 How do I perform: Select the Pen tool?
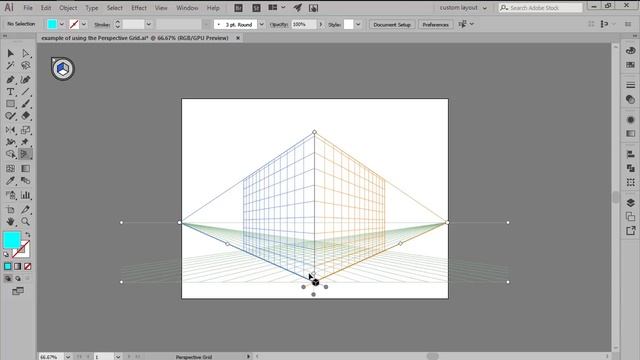pos(11,80)
